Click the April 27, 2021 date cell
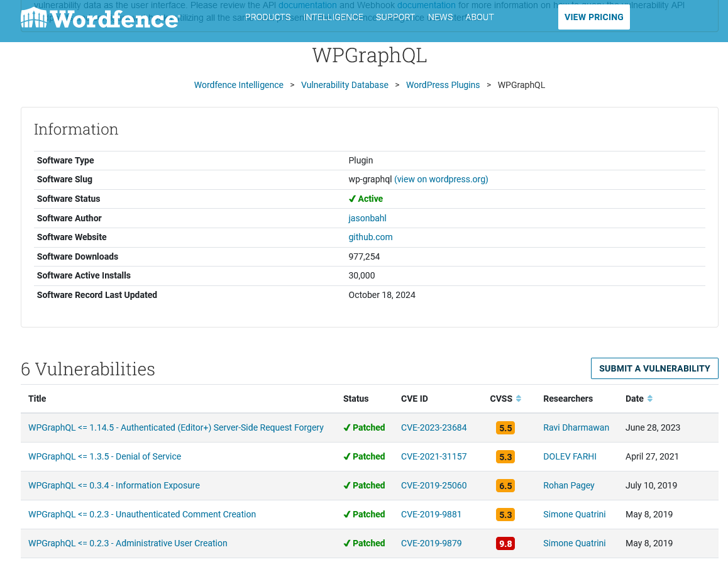The height and width of the screenshot is (562, 728). pos(652,456)
